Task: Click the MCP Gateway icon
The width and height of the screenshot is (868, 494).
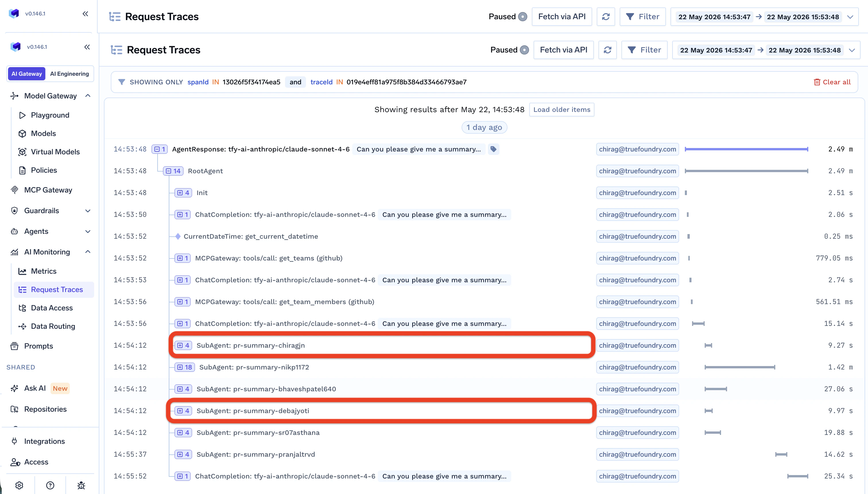Action: [14, 190]
